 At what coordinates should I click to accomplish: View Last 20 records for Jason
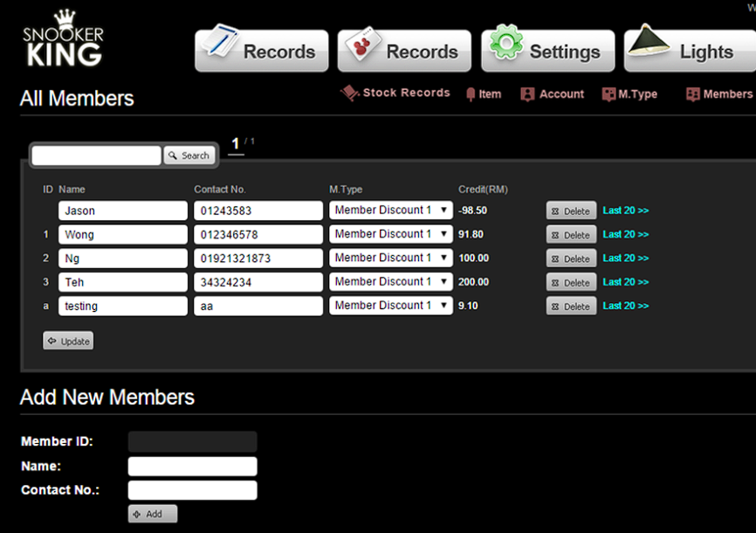tap(625, 211)
